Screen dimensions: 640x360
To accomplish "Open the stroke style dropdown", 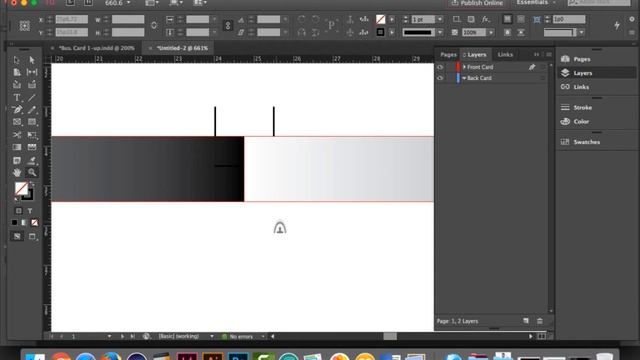I will (440, 32).
